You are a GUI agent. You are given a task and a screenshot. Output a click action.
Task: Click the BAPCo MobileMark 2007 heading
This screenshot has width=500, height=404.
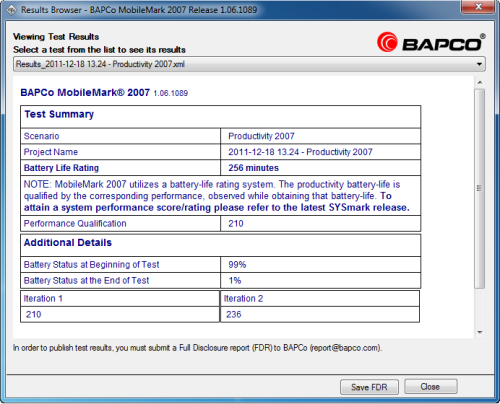point(85,92)
